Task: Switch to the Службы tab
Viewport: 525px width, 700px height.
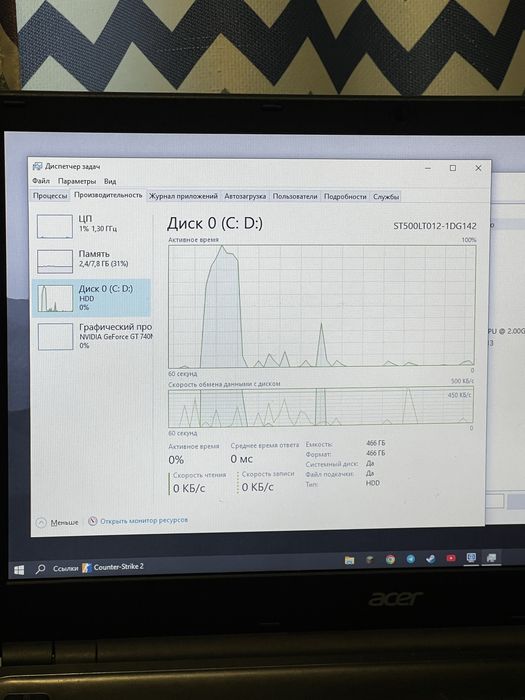Action: [x=386, y=196]
